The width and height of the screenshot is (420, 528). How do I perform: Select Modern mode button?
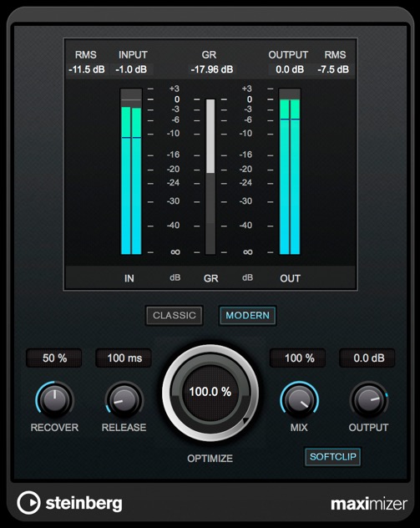(247, 316)
